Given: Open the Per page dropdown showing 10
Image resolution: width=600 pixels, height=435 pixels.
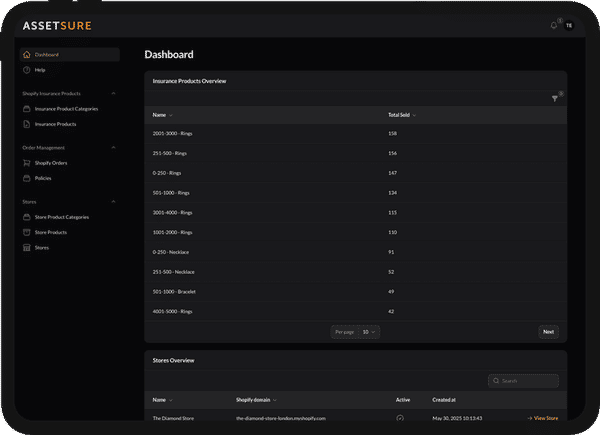Looking at the screenshot, I should (370, 331).
